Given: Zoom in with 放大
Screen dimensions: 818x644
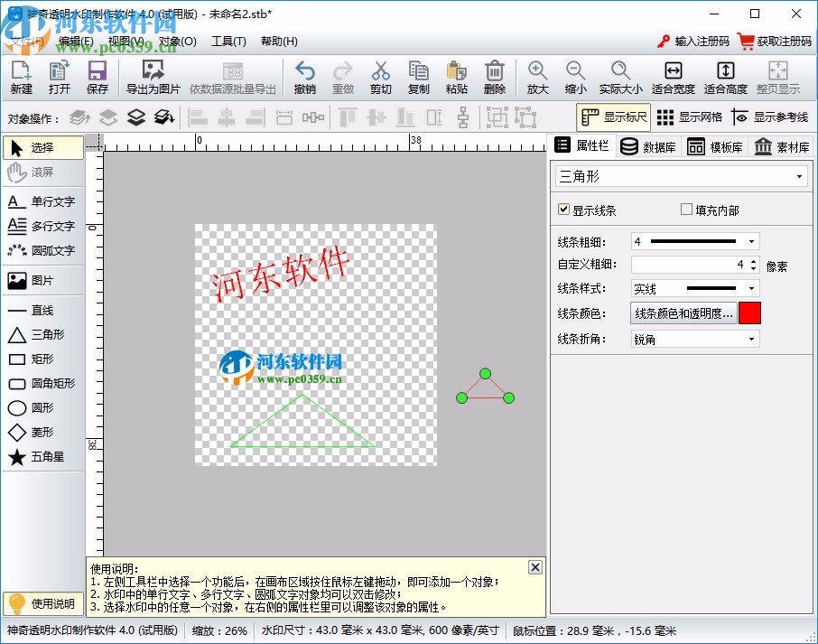Looking at the screenshot, I should tap(537, 78).
